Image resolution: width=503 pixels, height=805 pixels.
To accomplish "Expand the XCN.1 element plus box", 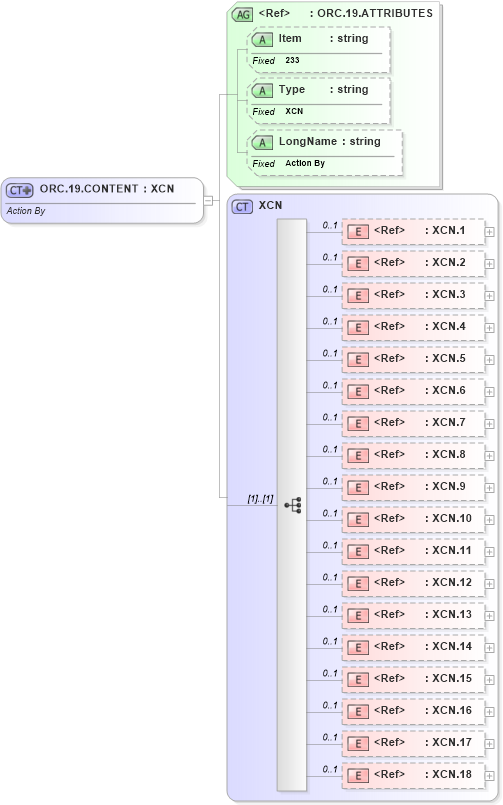I will point(490,232).
